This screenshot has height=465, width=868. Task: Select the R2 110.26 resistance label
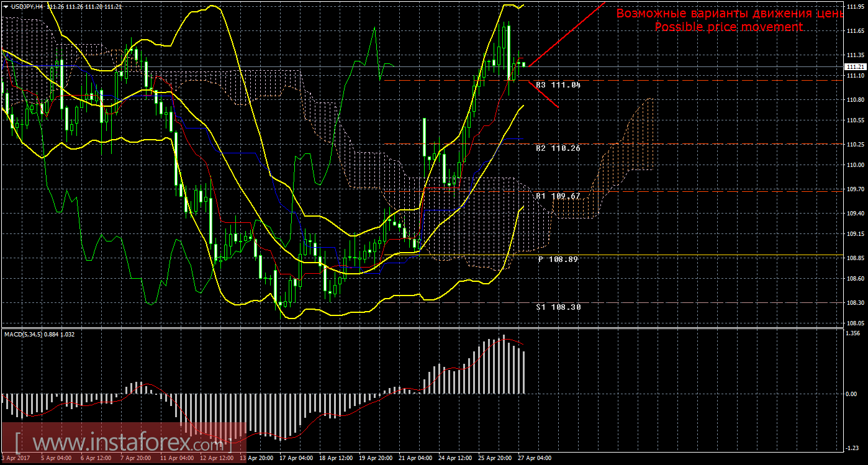coord(558,148)
